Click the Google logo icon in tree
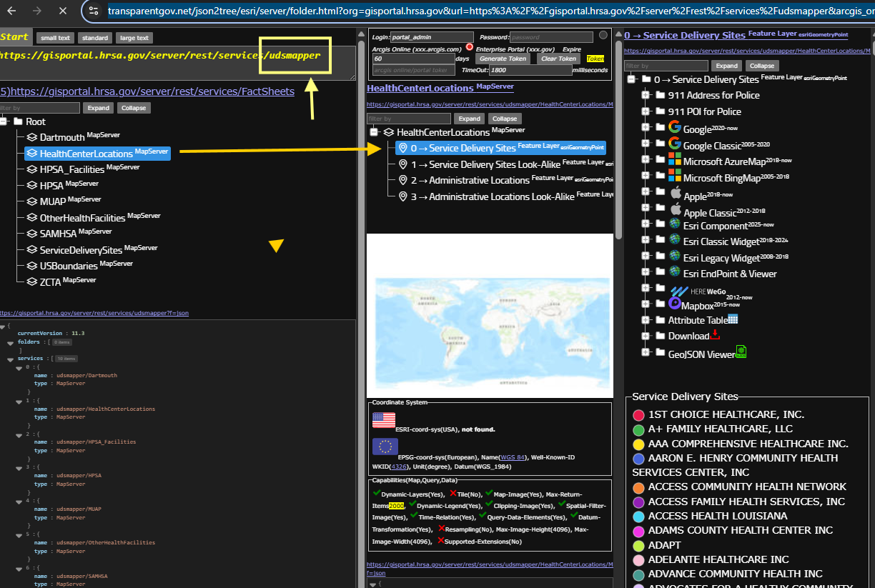The width and height of the screenshot is (875, 588). 675,127
